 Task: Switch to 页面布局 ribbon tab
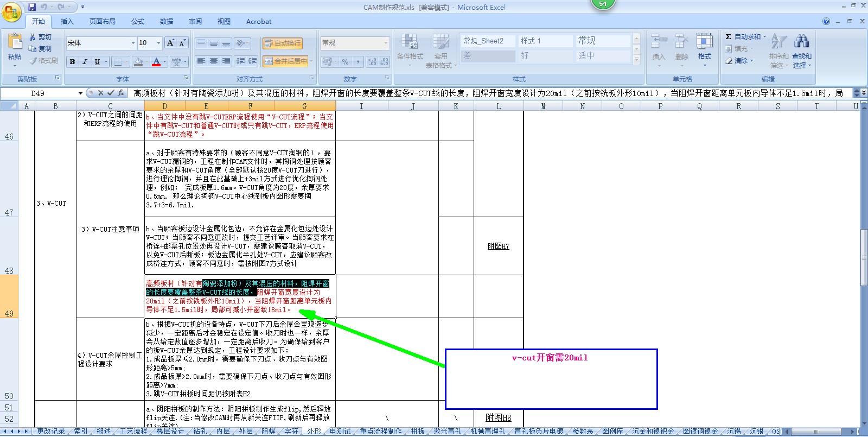pyautogui.click(x=103, y=22)
